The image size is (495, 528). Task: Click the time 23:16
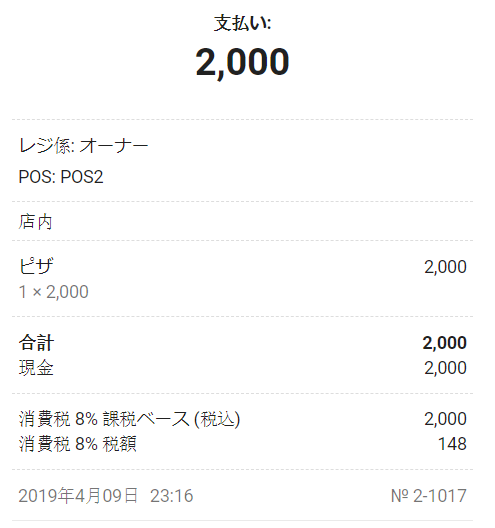click(x=172, y=496)
